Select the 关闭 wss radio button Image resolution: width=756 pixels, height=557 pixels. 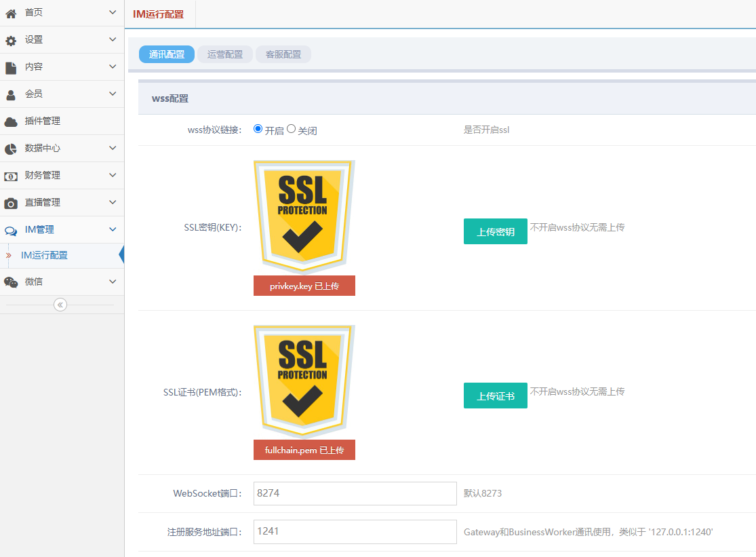[x=292, y=129]
